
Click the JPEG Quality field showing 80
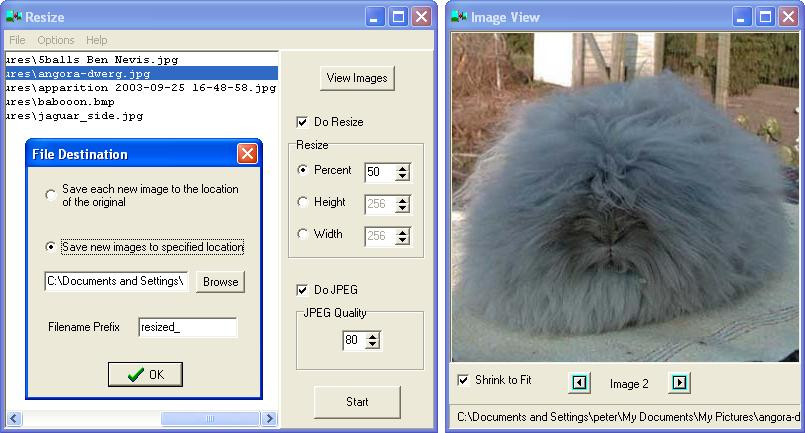354,340
